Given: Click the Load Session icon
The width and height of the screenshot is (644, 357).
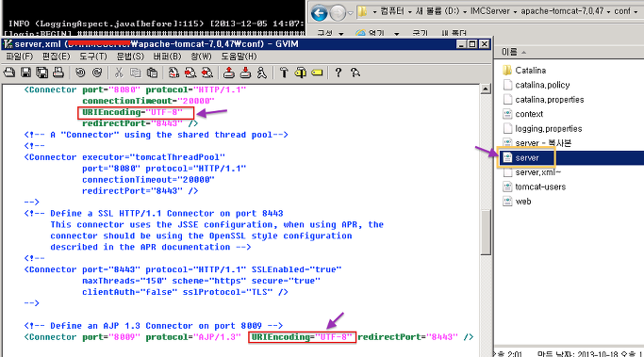Looking at the screenshot, I should (229, 73).
